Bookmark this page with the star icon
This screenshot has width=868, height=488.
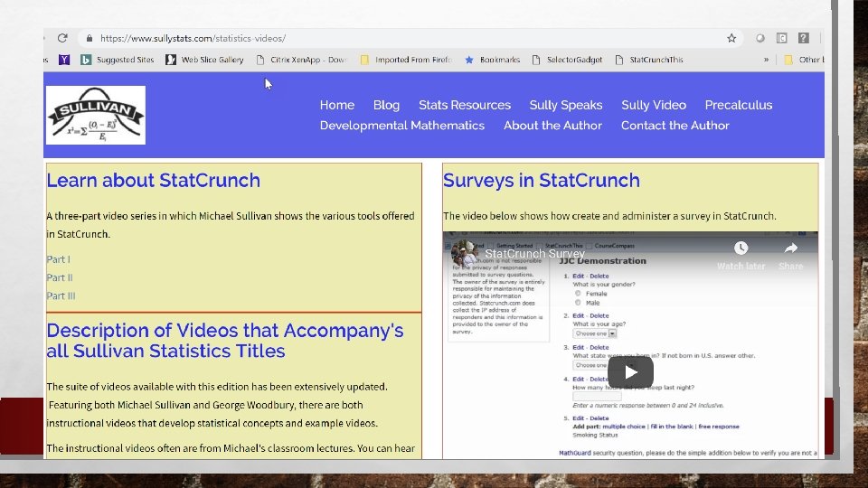pyautogui.click(x=731, y=38)
